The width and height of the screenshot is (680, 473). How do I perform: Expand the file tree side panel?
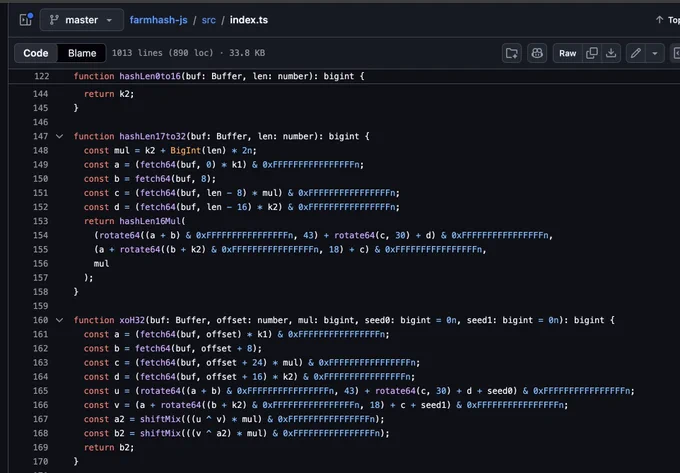(26, 20)
